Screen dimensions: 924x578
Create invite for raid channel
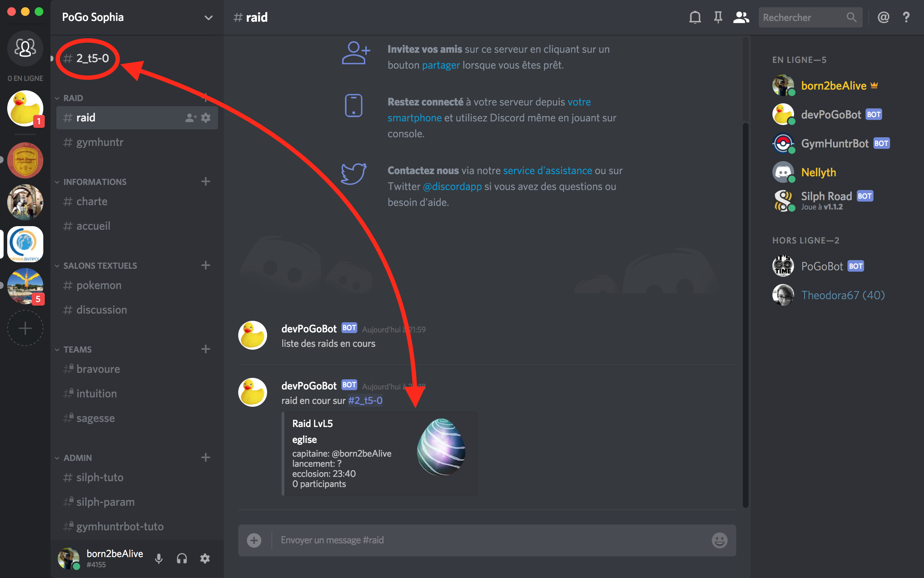click(191, 118)
